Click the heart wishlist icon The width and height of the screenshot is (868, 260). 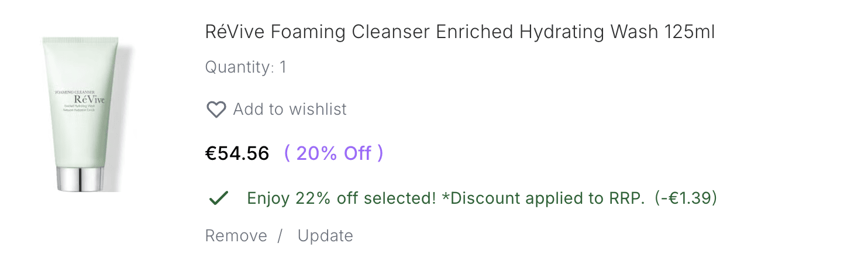(216, 110)
